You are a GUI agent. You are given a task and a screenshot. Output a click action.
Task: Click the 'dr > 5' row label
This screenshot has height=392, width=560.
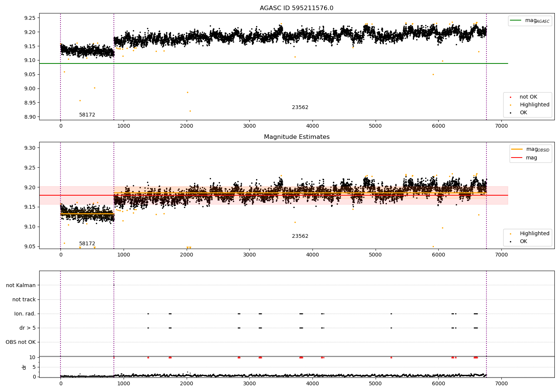pos(28,328)
